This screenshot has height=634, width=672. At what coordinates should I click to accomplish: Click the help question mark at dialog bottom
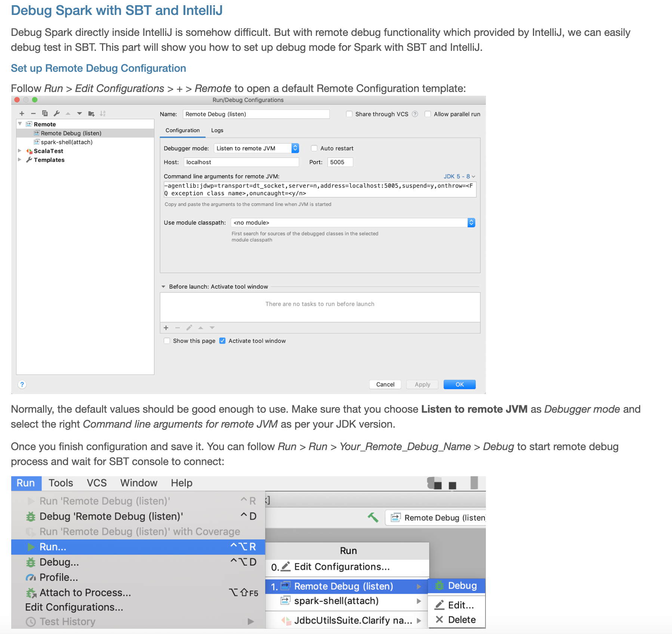(22, 384)
